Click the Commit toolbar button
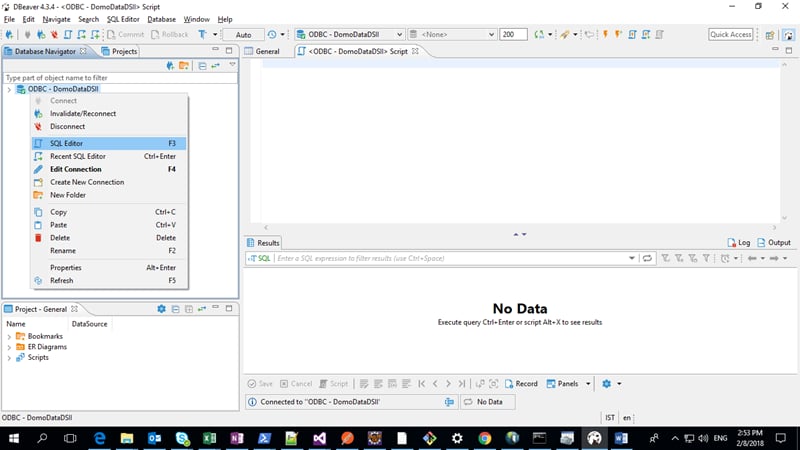This screenshot has height=450, width=800. pos(126,34)
